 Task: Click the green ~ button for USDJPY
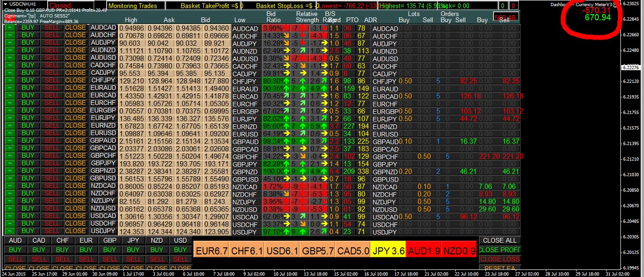coord(9,231)
